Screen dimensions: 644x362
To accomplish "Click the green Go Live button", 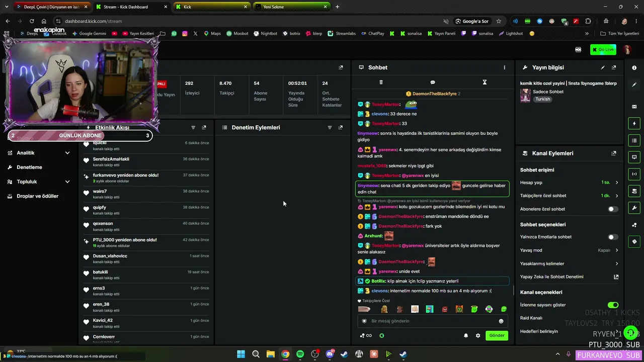I will click(603, 50).
